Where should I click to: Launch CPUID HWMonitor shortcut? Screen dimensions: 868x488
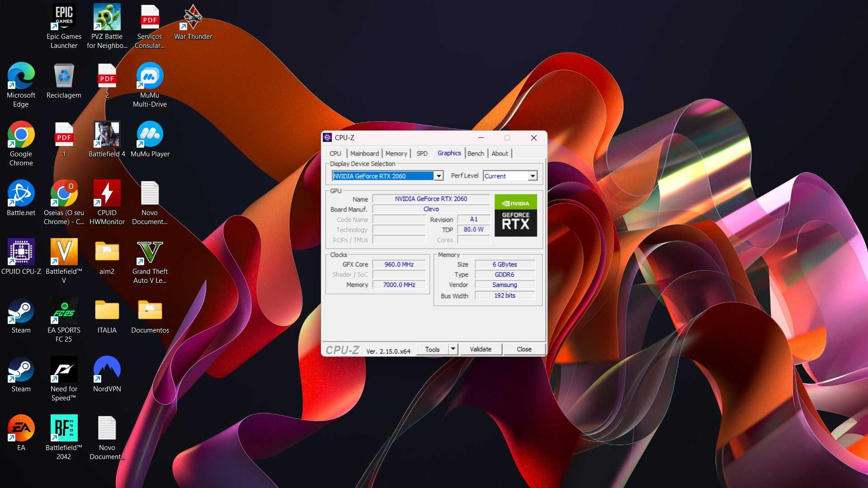tap(107, 202)
